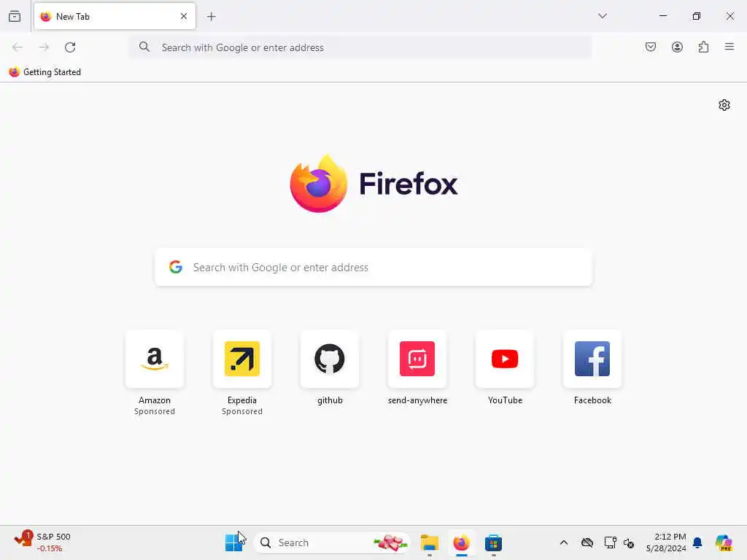Focus the top address bar field
The image size is (747, 560).
click(360, 47)
